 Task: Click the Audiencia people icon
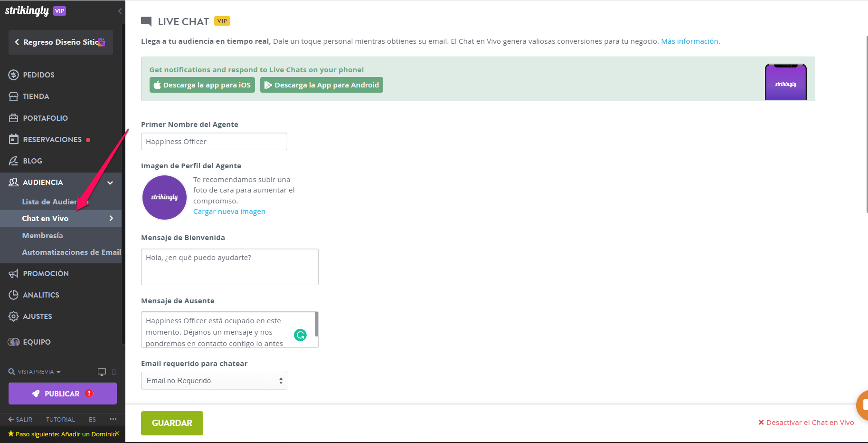click(x=14, y=182)
